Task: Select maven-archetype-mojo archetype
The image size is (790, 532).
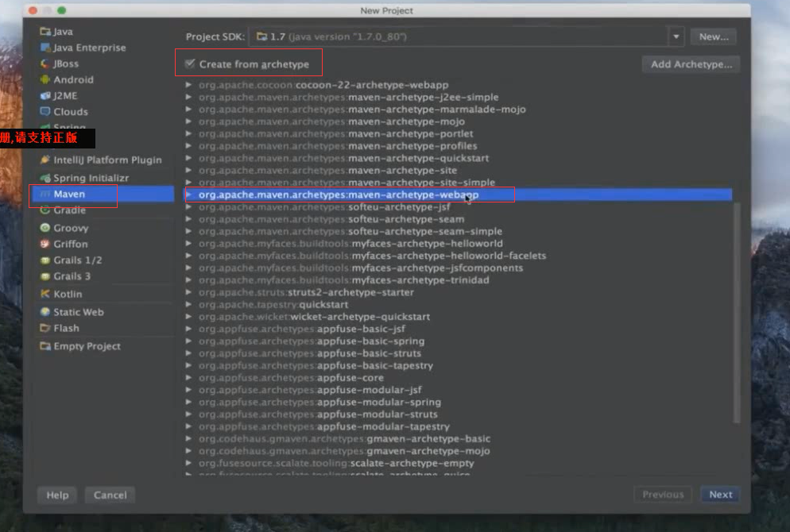Action: click(331, 121)
